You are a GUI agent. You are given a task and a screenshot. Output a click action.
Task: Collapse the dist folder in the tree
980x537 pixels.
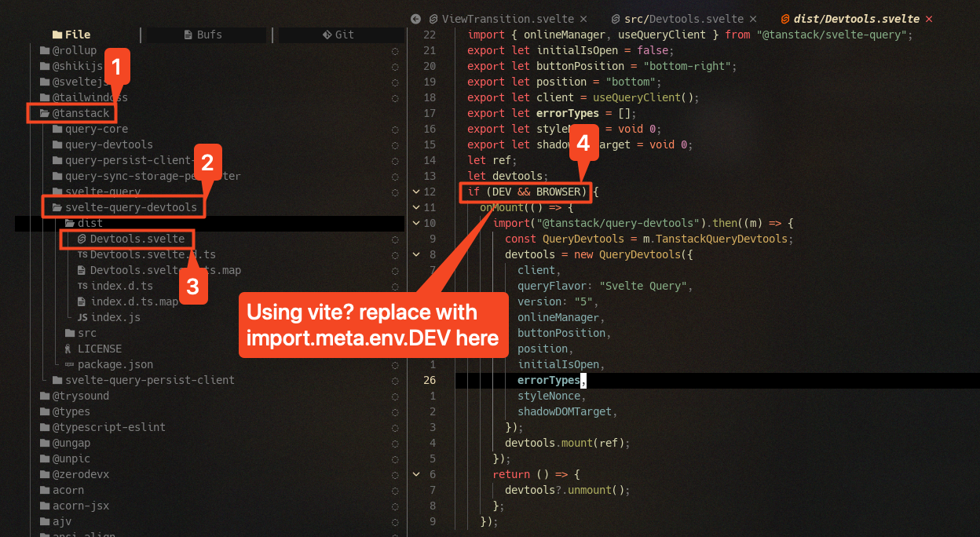pos(85,223)
